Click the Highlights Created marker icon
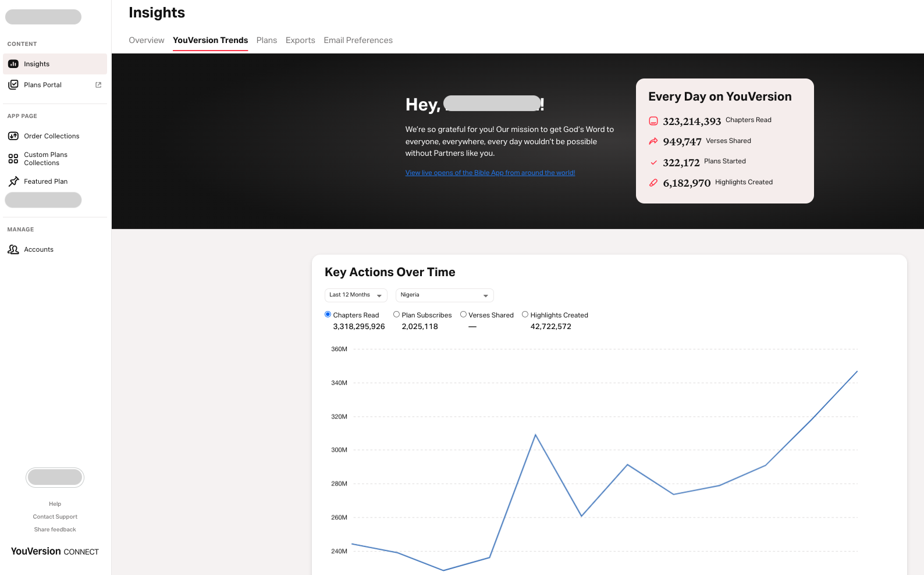 653,183
